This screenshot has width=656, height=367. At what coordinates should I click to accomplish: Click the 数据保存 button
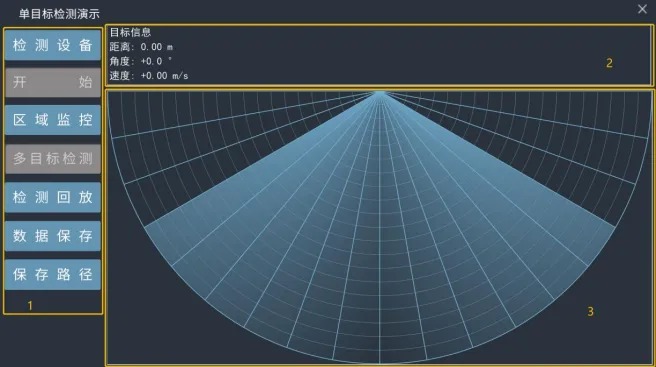[x=53, y=236]
